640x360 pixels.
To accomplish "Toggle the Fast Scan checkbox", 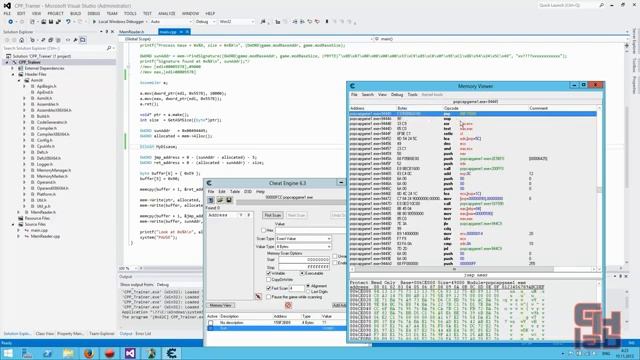I will (269, 288).
